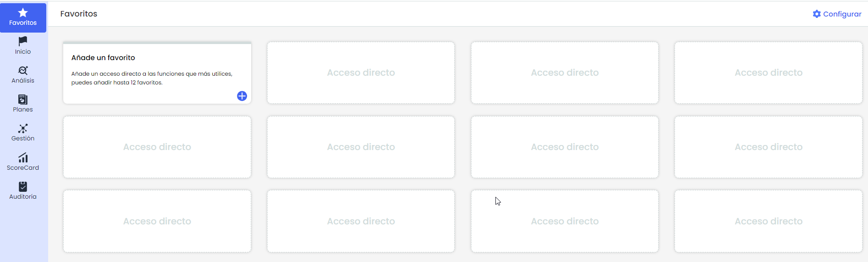Click the bottom-left Acceso directo slot
Screen dimensions: 868x262
[157, 222]
